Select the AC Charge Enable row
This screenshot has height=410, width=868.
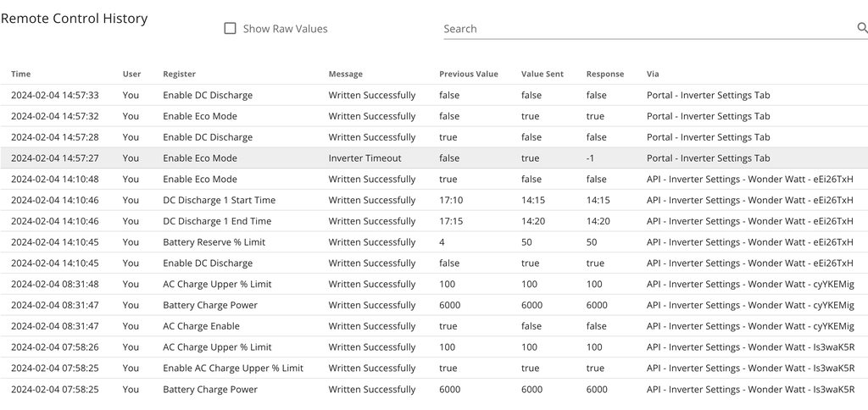click(201, 326)
